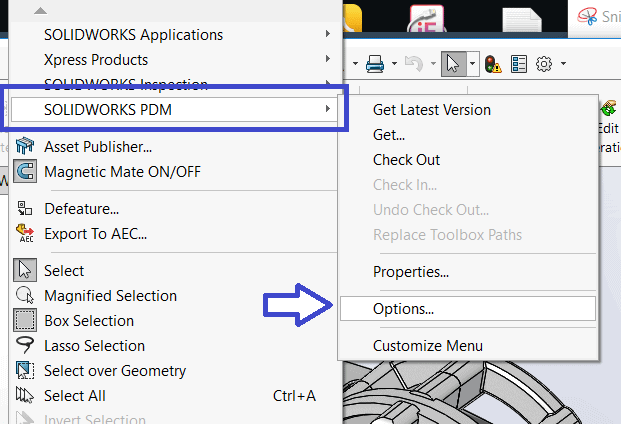
Task: Click the Options gear toolbar icon
Action: 544,64
